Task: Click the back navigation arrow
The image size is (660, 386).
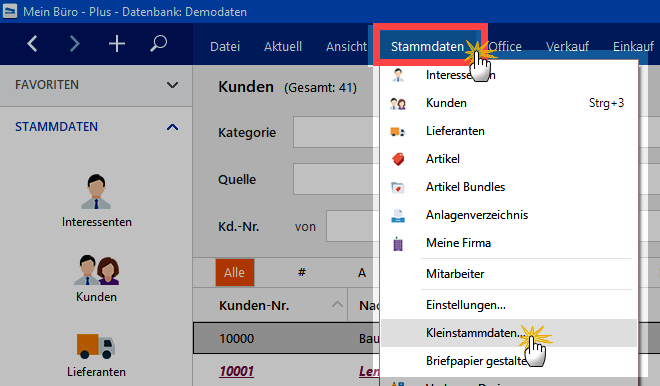Action: 32,44
